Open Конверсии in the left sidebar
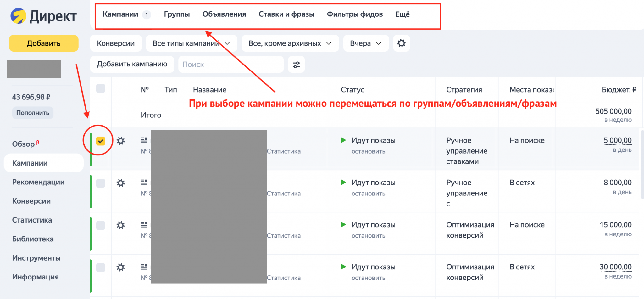Screen dimensions: 644x299 [x=31, y=201]
